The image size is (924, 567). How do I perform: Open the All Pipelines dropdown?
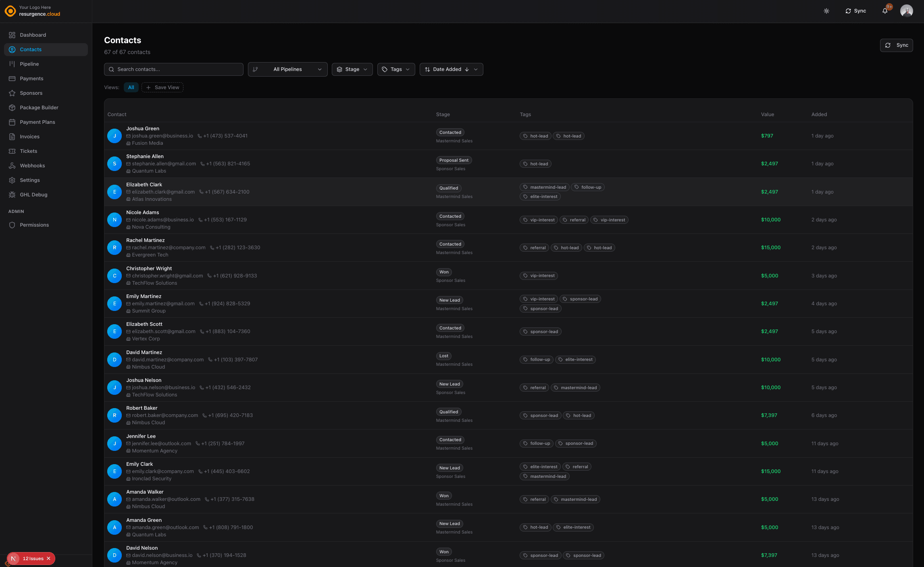(x=287, y=69)
